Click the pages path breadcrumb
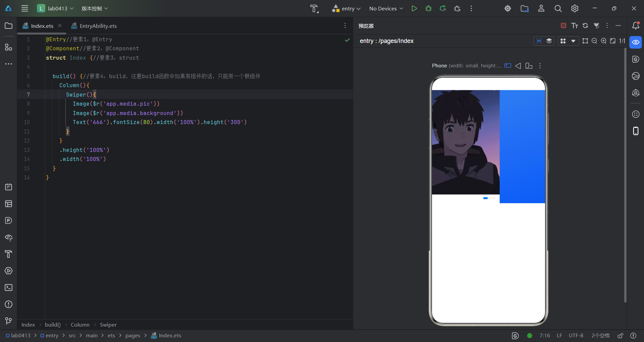The image size is (644, 342). [133, 335]
